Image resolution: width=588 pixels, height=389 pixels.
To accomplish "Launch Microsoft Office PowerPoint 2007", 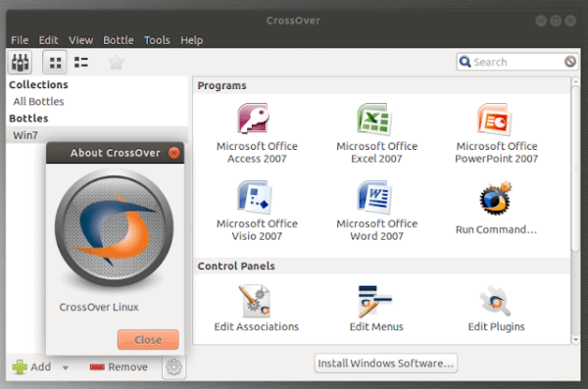I will (x=496, y=133).
